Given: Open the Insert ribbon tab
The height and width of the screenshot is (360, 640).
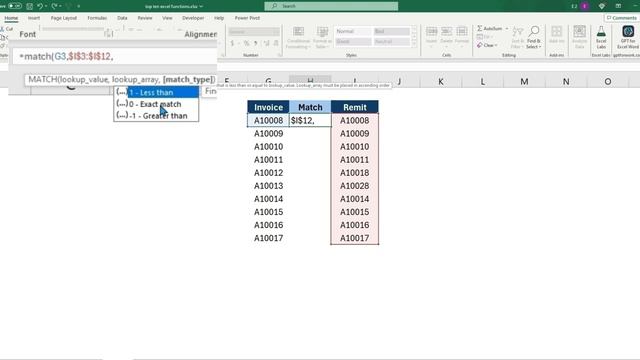Looking at the screenshot, I should point(34,18).
